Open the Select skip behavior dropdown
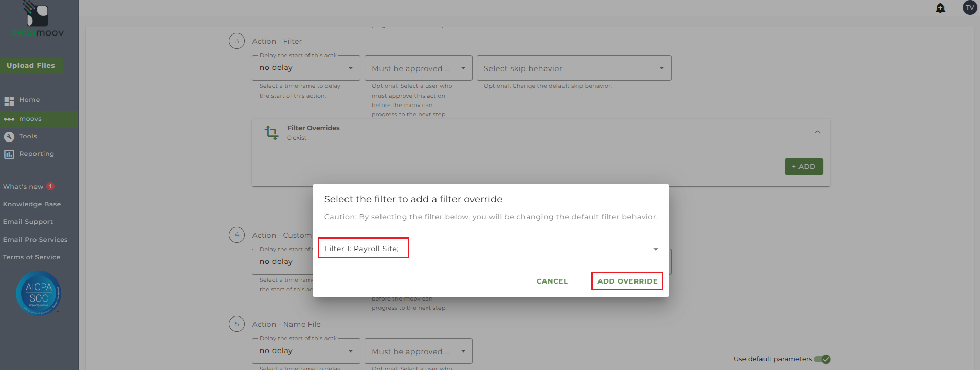The height and width of the screenshot is (370, 980). pos(573,68)
